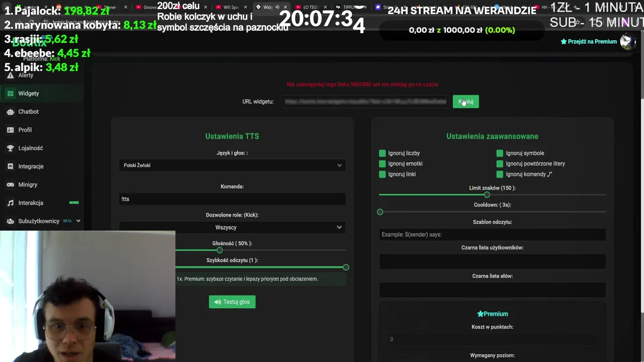Open the Lojalność trophy icon in sidebar
This screenshot has width=644, height=362.
click(10, 148)
